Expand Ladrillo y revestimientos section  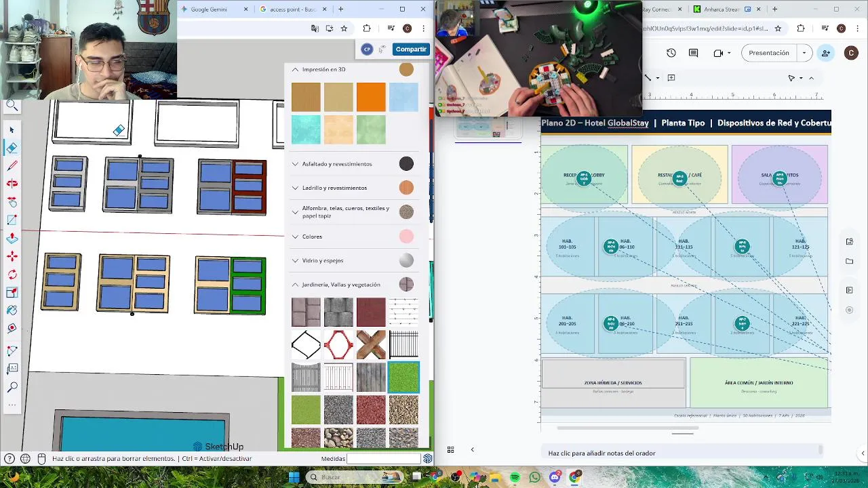point(295,188)
